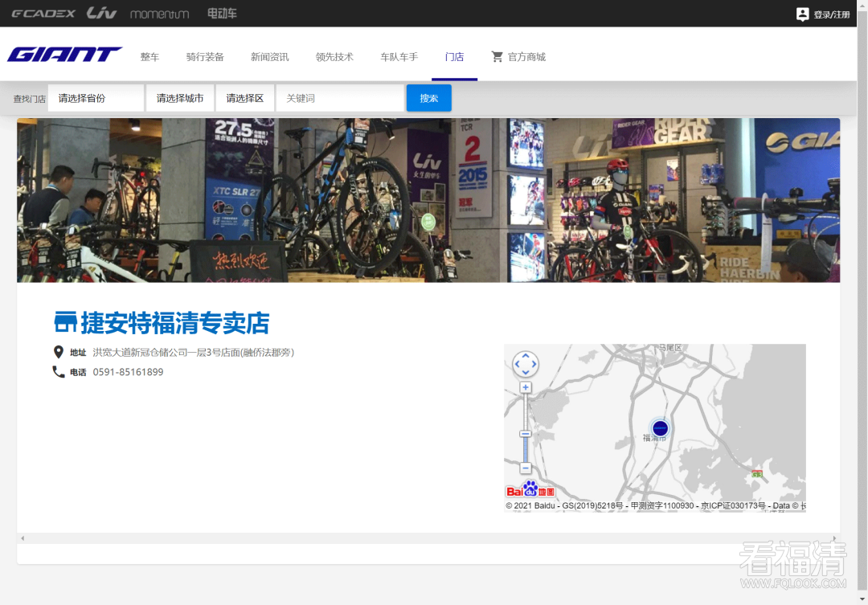Image resolution: width=868 pixels, height=605 pixels.
Task: Click the telephone icon
Action: (58, 371)
